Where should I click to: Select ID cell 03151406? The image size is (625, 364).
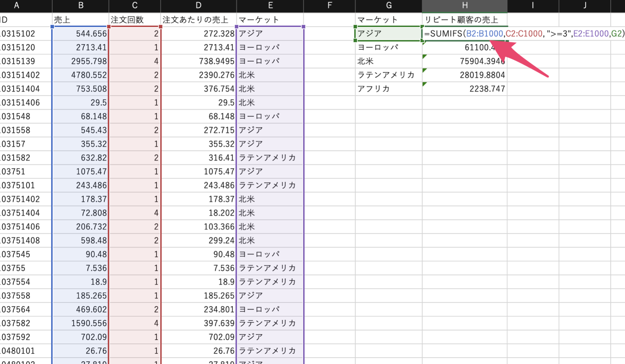(x=25, y=102)
